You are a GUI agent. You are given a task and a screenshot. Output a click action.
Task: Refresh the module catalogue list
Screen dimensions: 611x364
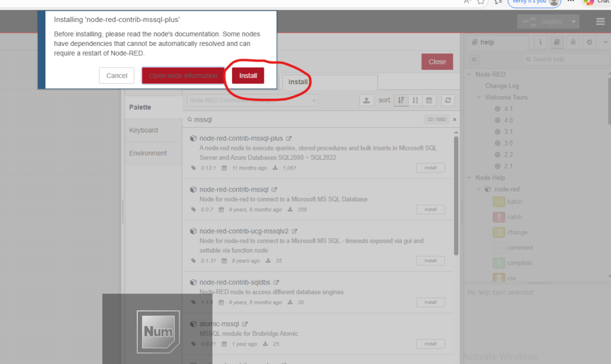click(x=448, y=100)
